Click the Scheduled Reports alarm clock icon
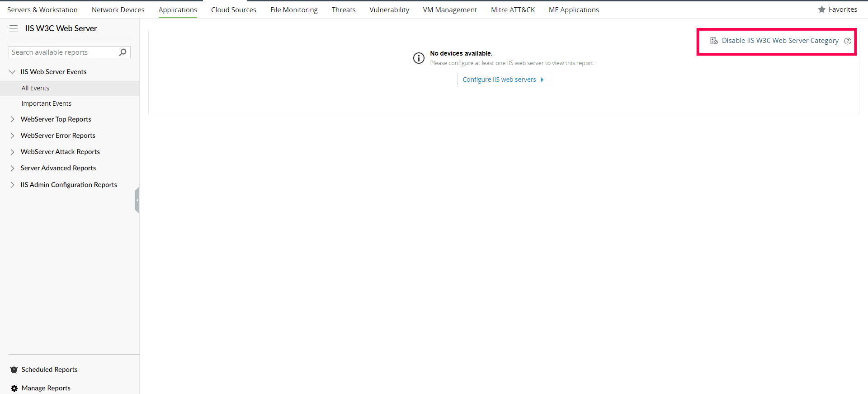868x394 pixels. [x=14, y=370]
